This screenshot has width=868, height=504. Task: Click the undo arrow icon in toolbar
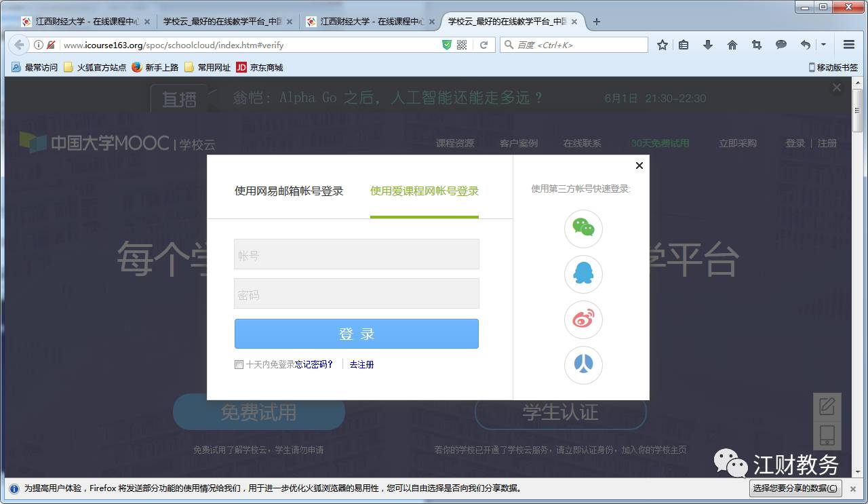coord(805,45)
